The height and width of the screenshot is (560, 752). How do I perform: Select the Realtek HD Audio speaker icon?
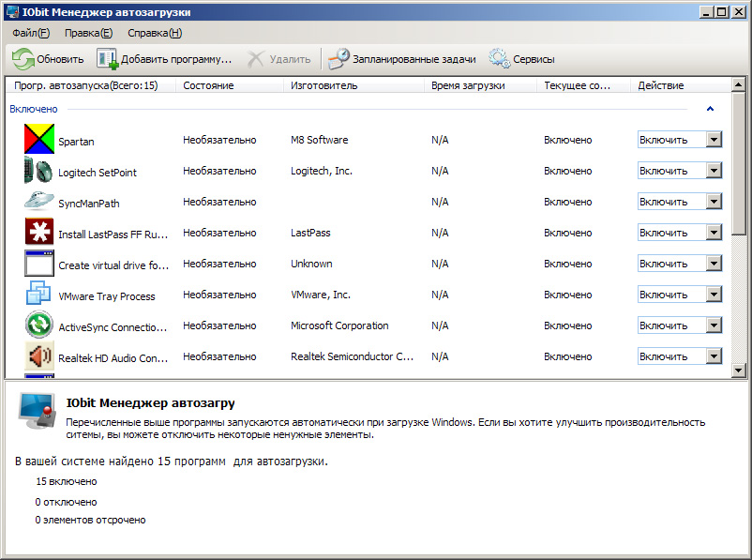38,356
